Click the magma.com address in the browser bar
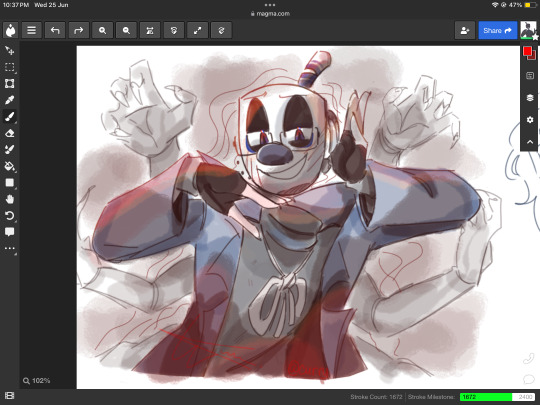The width and height of the screenshot is (540, 405). pos(270,14)
